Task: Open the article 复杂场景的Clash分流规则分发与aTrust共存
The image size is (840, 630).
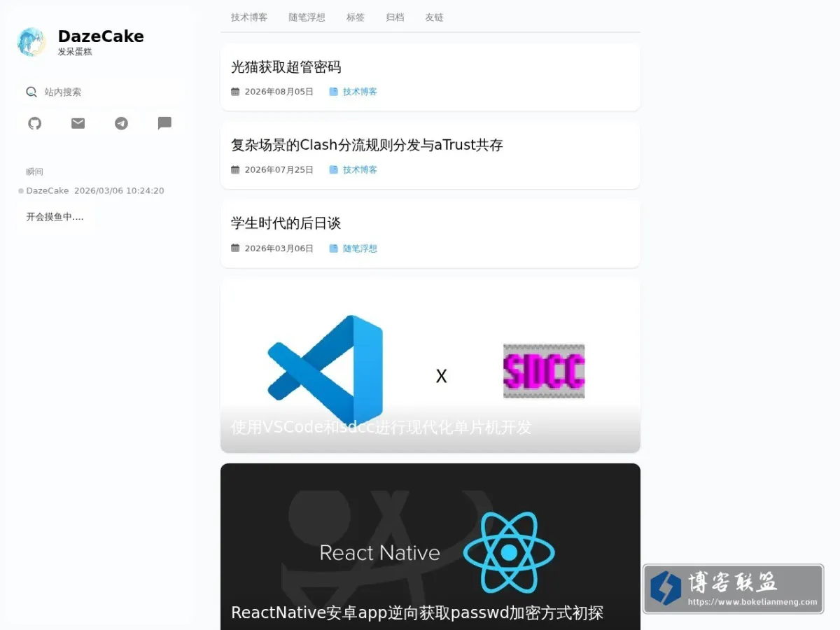Action: click(367, 145)
